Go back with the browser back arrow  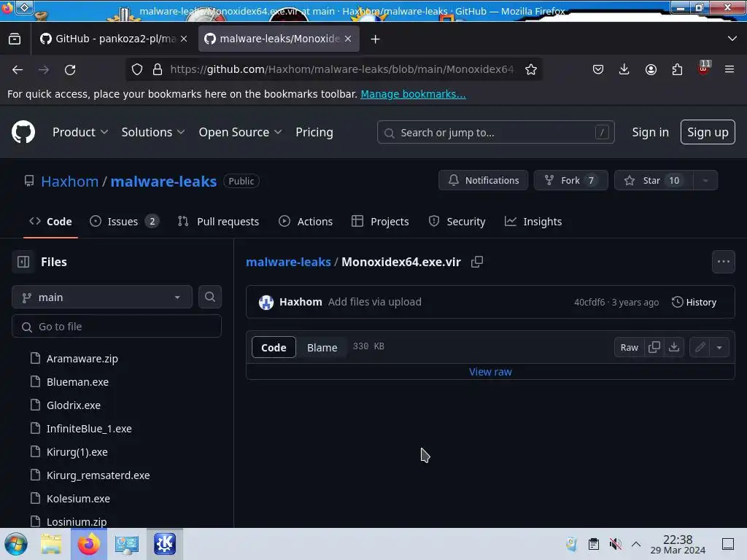point(18,69)
